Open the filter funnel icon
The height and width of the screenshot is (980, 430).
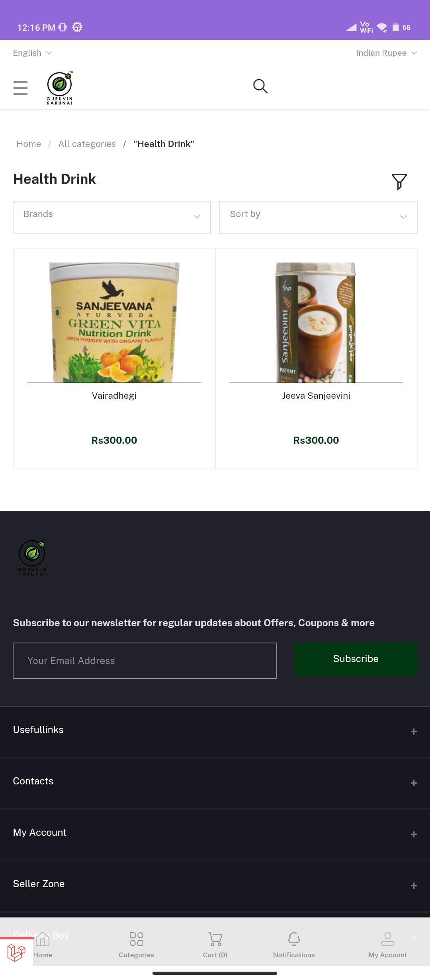click(399, 182)
